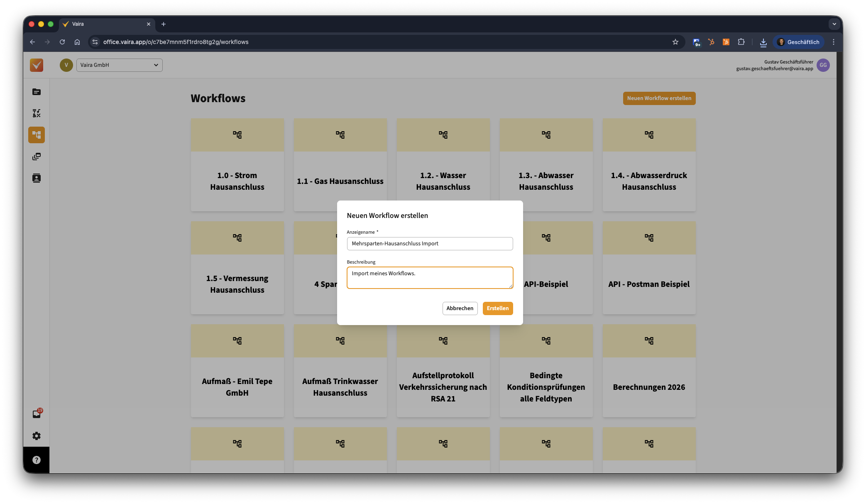Open the contacts sidebar icon
This screenshot has height=504, width=866.
click(x=37, y=178)
